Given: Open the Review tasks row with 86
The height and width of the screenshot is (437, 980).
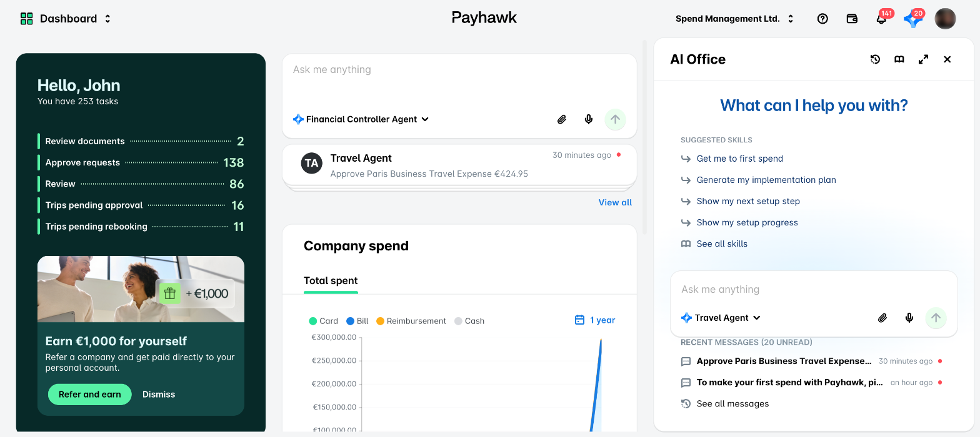Looking at the screenshot, I should tap(141, 184).
